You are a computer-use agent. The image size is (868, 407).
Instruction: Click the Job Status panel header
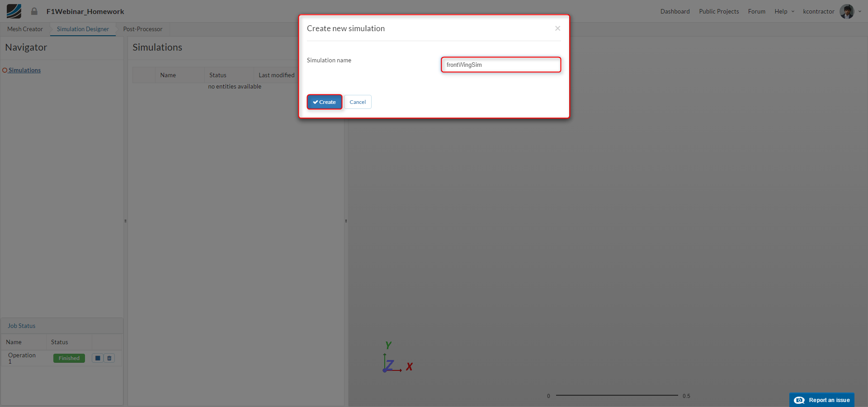tap(62, 326)
